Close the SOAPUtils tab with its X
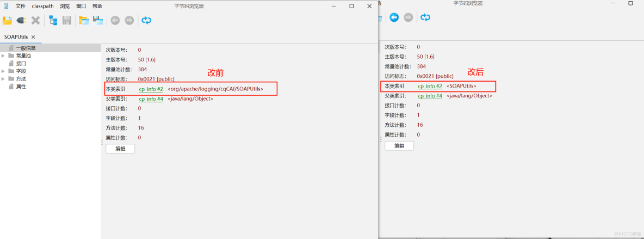Image resolution: width=644 pixels, height=239 pixels. [x=33, y=37]
